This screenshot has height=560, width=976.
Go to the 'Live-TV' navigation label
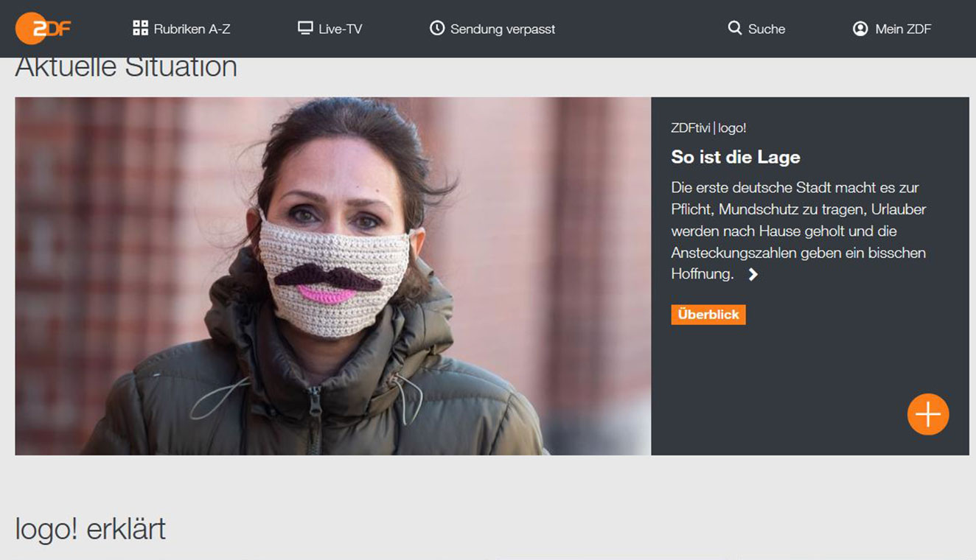[x=340, y=29]
